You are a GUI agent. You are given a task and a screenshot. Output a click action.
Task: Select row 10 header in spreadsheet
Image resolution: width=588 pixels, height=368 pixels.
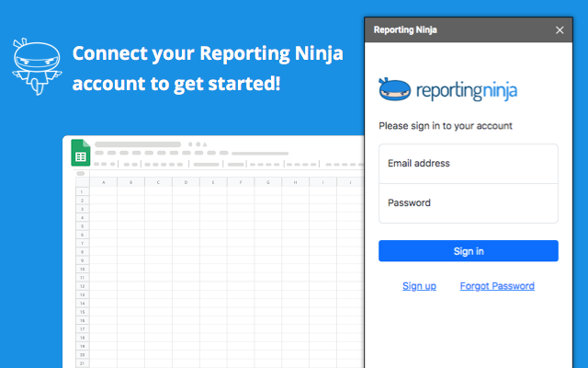click(x=82, y=270)
